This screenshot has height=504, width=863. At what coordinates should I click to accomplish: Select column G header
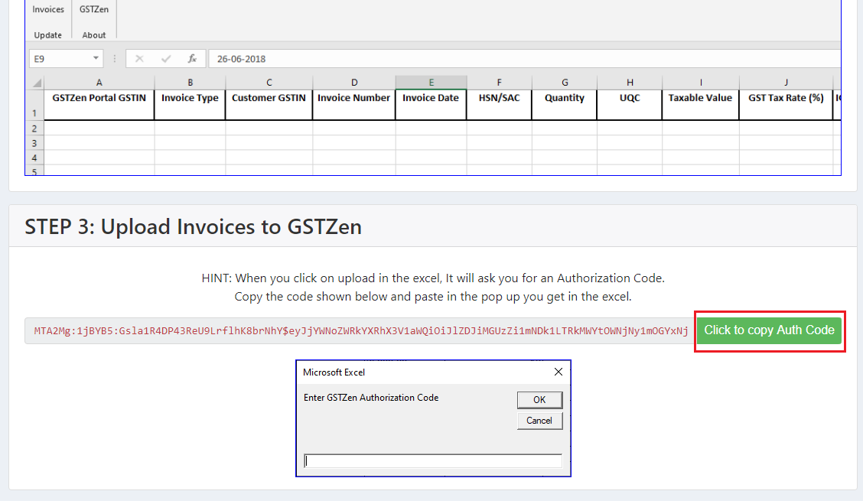point(565,83)
